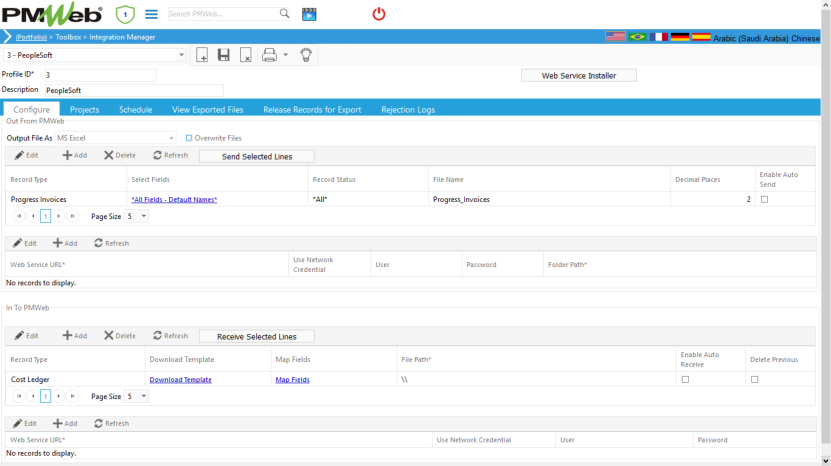Viewport: 831px width, 466px height.
Task: Enable the Overwrite Files checkbox
Action: tap(189, 138)
